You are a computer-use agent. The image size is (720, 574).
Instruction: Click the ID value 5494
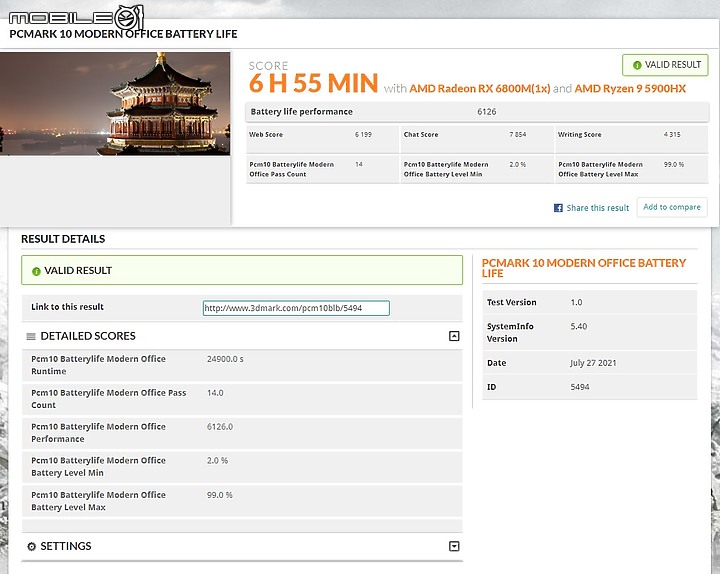(579, 387)
